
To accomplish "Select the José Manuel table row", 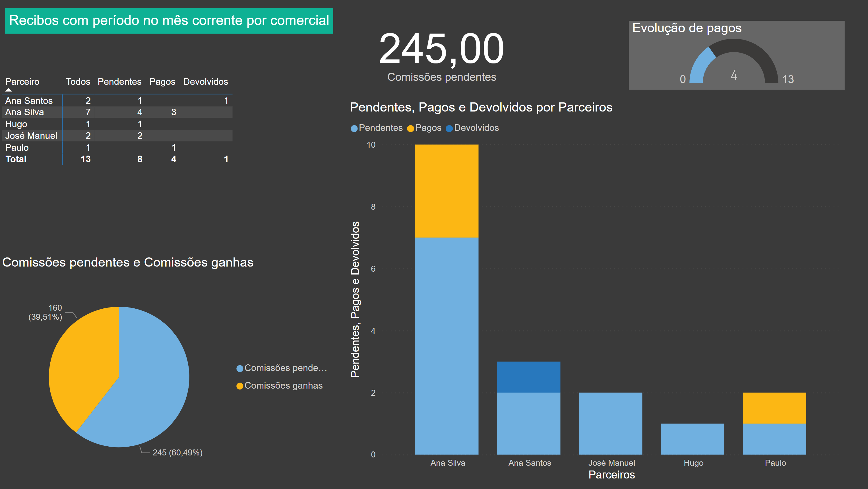I will pyautogui.click(x=31, y=136).
